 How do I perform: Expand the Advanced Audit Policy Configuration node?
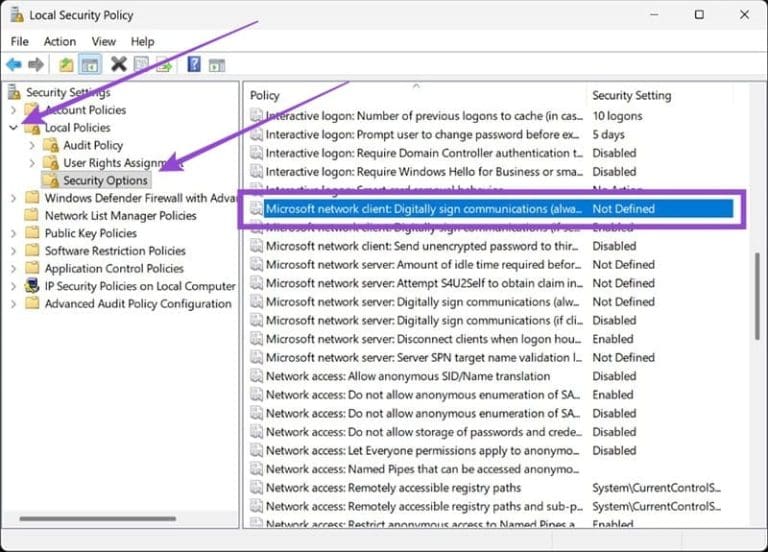pos(14,304)
